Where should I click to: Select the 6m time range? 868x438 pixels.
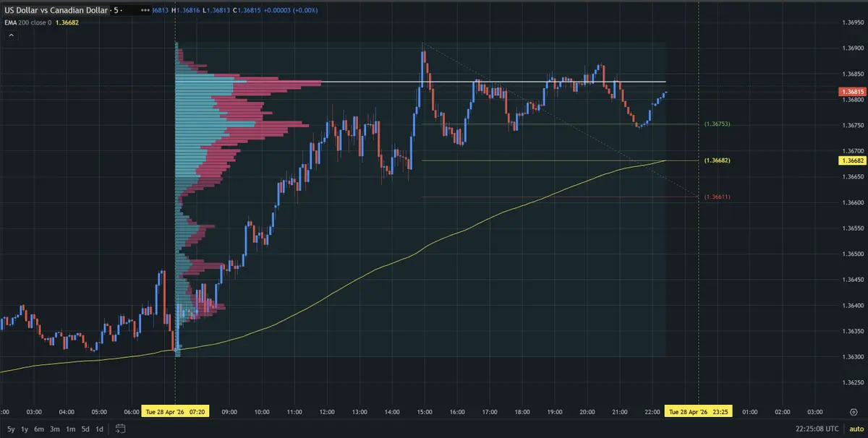[40, 429]
